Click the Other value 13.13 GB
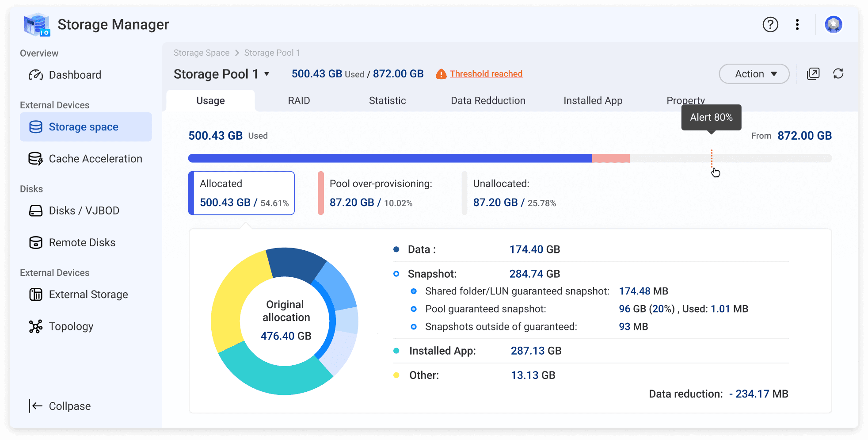The width and height of the screenshot is (868, 440). pyautogui.click(x=533, y=375)
